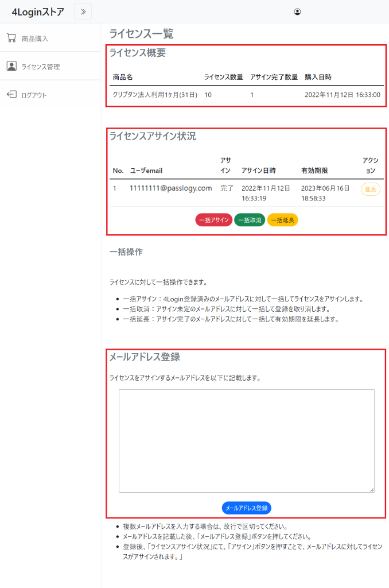Screen dimensions: 389x588
Task: Select the email 11111111@passlogy.com
Action: [x=171, y=188]
